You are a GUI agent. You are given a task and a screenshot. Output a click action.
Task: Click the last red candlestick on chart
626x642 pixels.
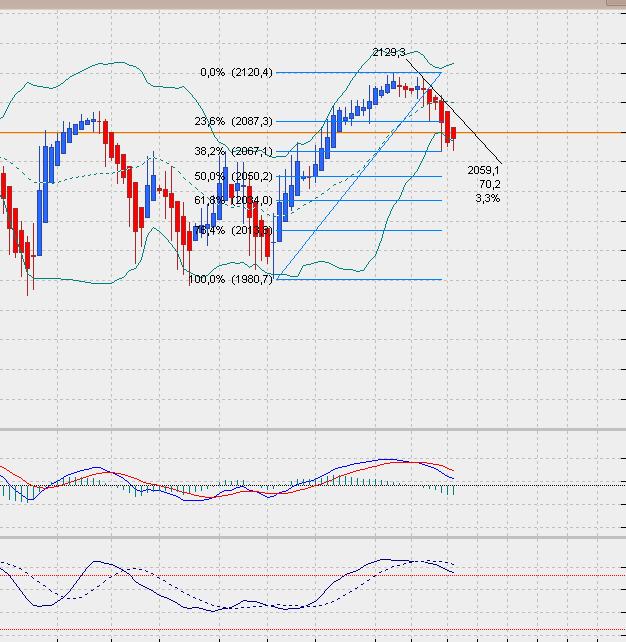(x=453, y=134)
